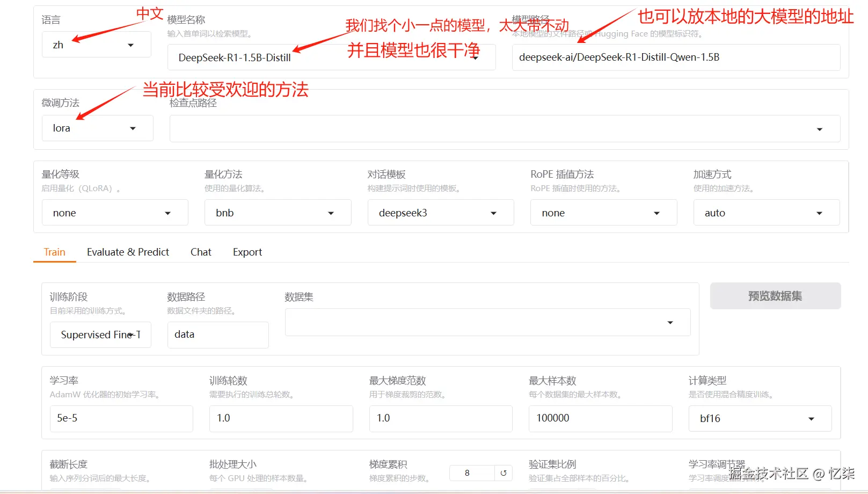Screen dimensions: 868x494
Task: Click the 数据路径 data input field
Action: (x=218, y=335)
